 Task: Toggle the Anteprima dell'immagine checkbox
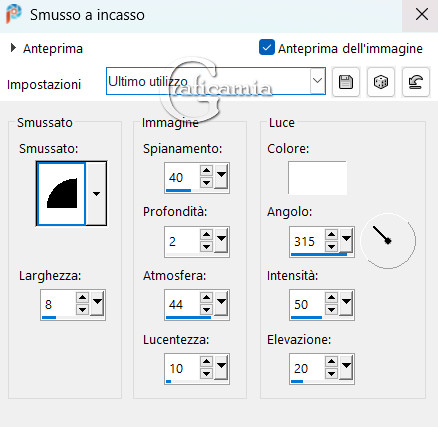point(267,47)
